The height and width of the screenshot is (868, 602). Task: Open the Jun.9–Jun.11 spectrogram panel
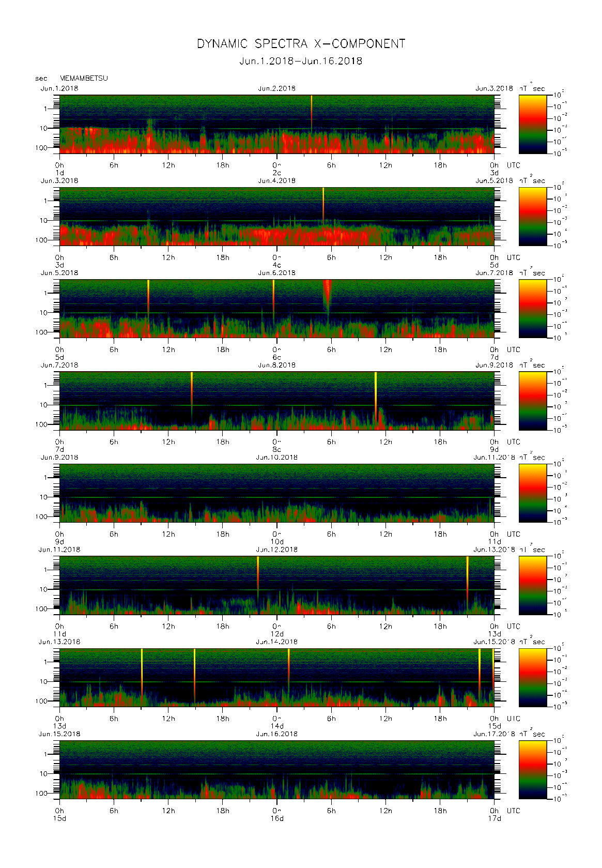click(x=277, y=493)
